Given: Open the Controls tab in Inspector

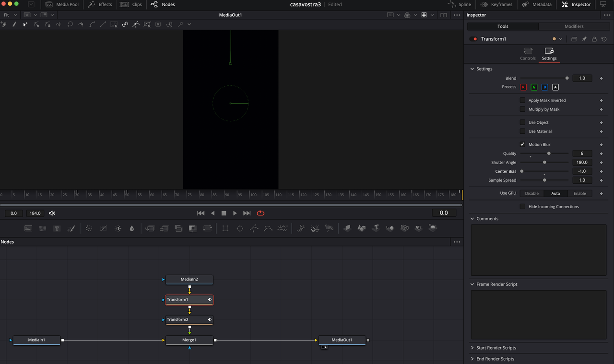Looking at the screenshot, I should coord(528,54).
